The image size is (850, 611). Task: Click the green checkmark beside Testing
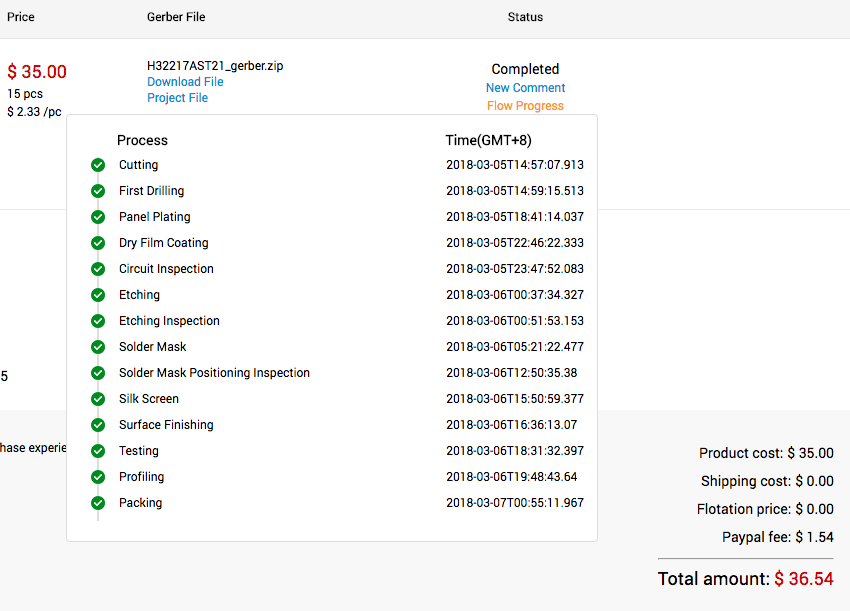pos(98,451)
